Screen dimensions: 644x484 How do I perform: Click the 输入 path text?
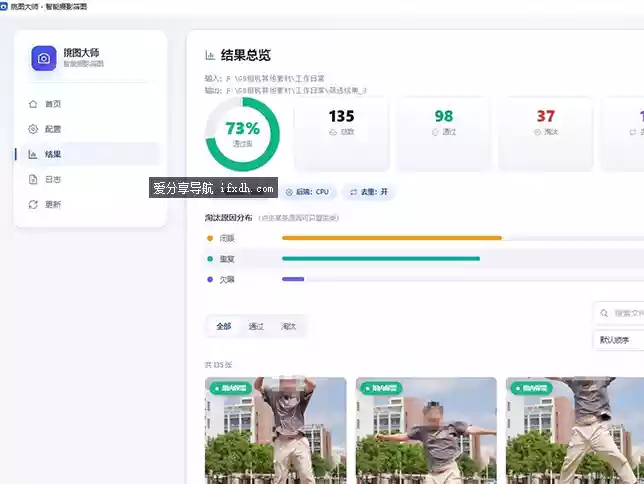point(264,78)
